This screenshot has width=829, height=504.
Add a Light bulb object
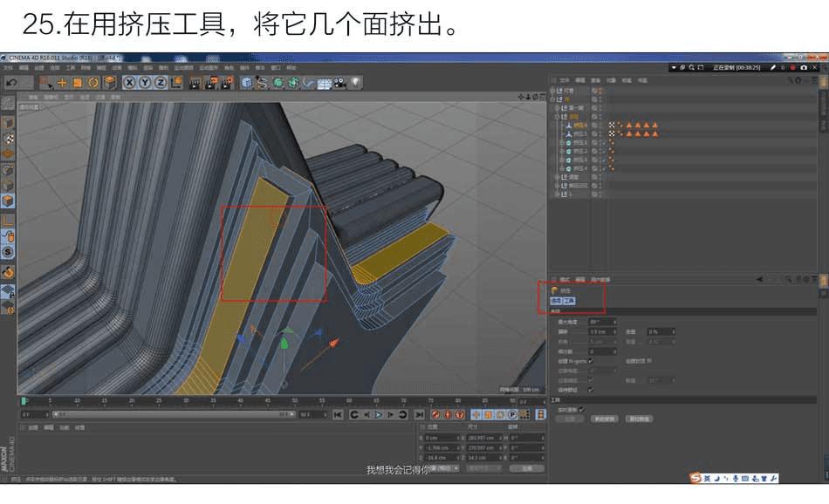pyautogui.click(x=356, y=83)
